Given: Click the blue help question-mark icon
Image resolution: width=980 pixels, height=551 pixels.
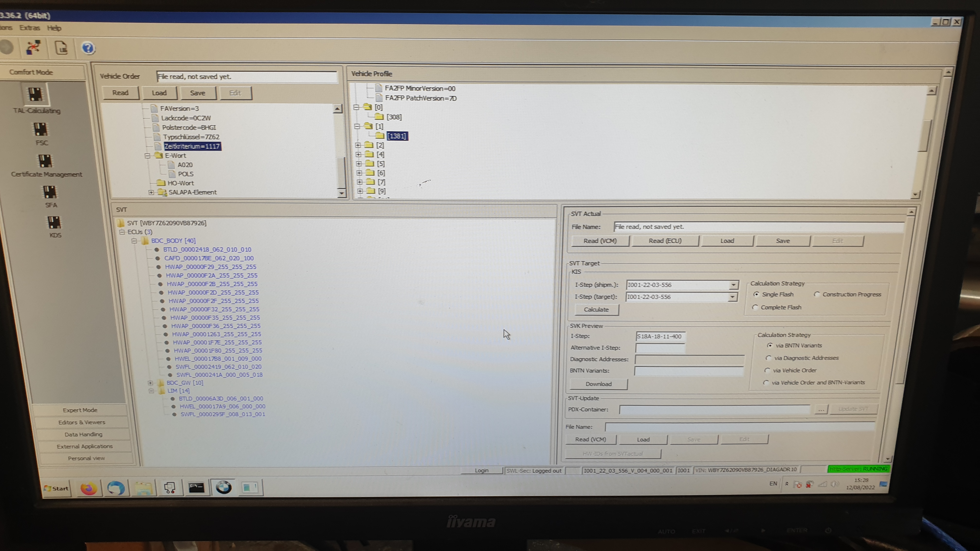Looking at the screenshot, I should tap(88, 48).
